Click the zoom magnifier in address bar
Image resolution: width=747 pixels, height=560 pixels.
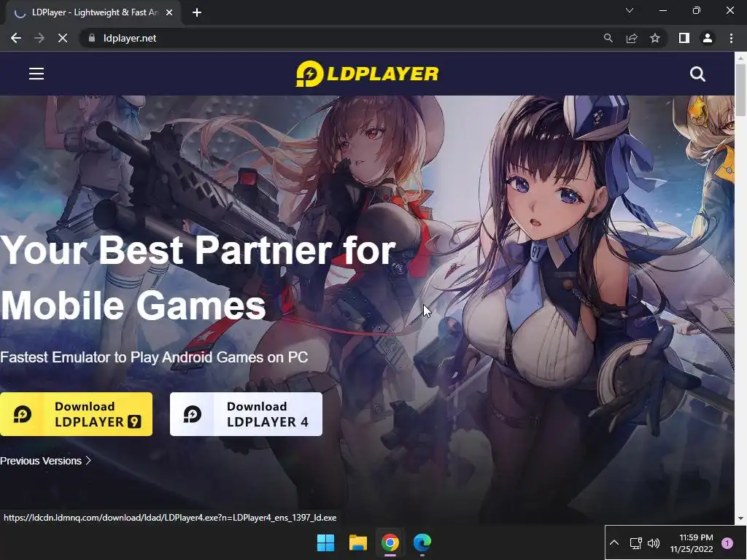pos(608,38)
